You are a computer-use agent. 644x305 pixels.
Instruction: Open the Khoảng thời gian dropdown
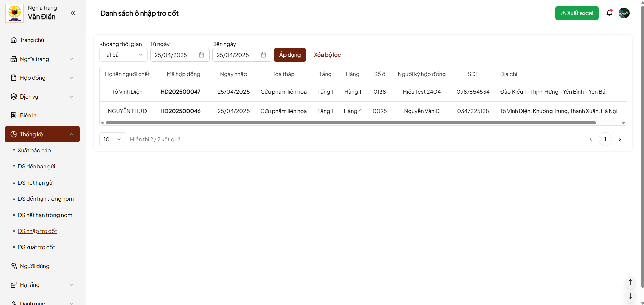(x=123, y=55)
